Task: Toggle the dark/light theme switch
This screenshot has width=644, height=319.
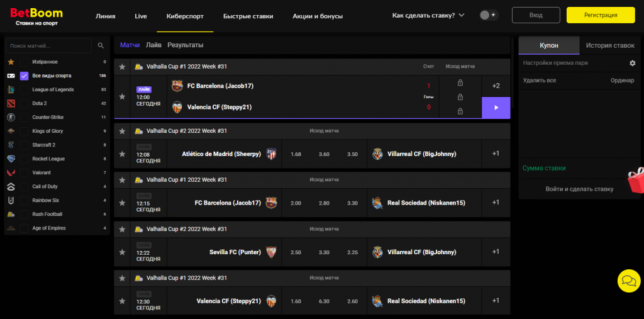Action: pyautogui.click(x=489, y=15)
